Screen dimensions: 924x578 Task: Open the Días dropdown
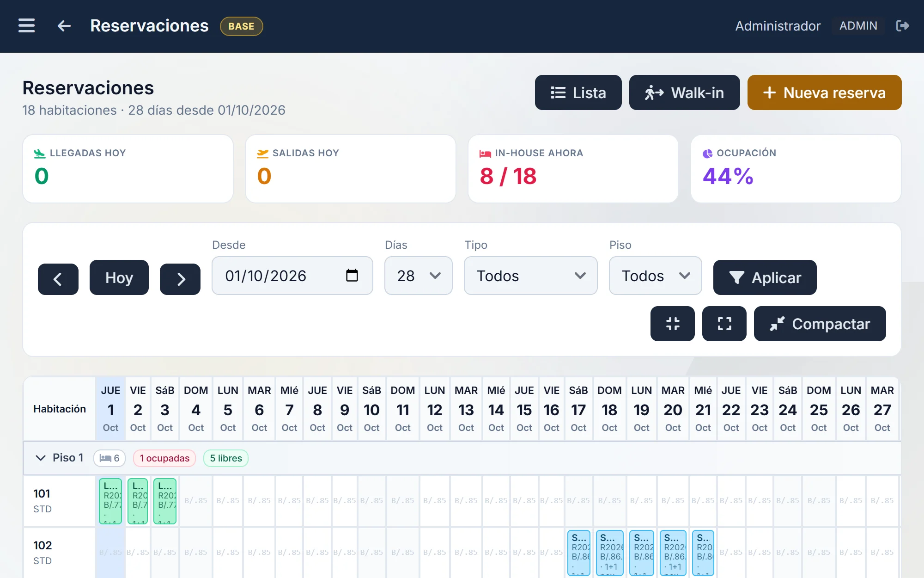coord(418,276)
